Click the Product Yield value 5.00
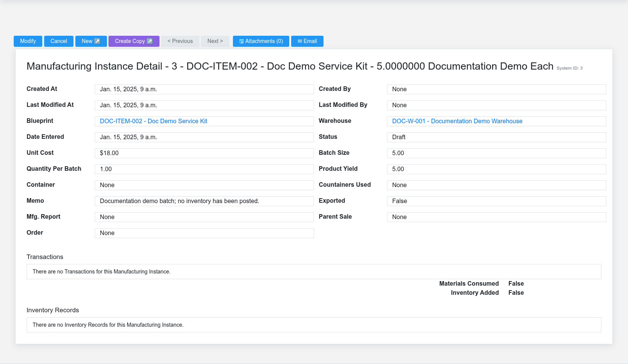628x364 pixels. pyautogui.click(x=496, y=169)
